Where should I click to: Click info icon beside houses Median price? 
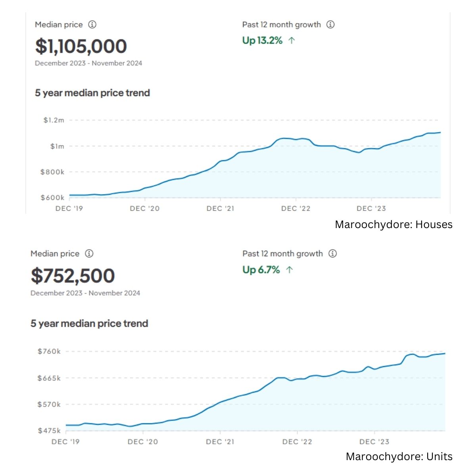click(x=92, y=25)
